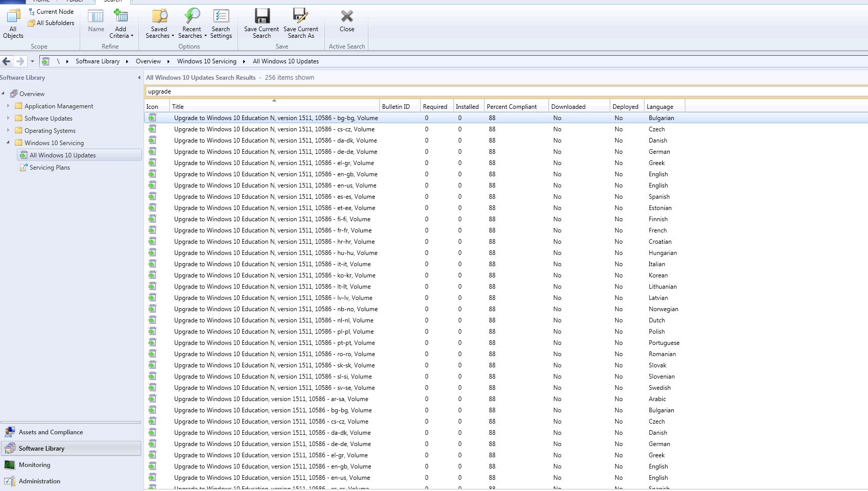The image size is (868, 491).
Task: Open Search Settings
Action: click(x=221, y=24)
